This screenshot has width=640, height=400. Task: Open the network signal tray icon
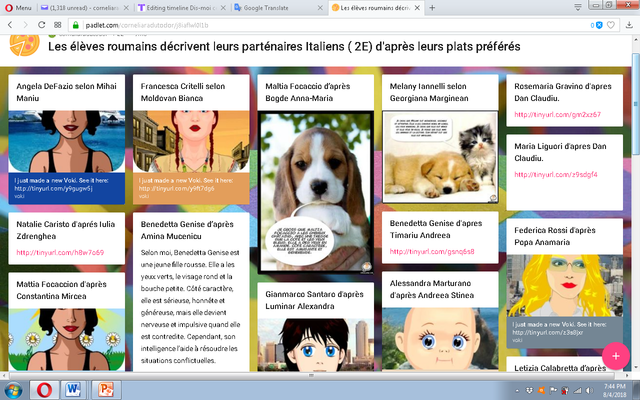point(578,391)
